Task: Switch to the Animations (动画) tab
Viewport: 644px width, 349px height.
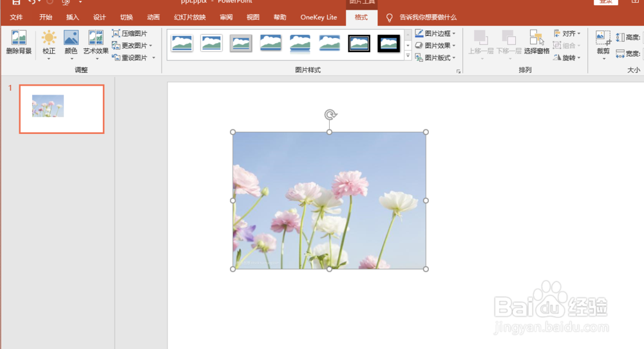Action: click(x=153, y=17)
